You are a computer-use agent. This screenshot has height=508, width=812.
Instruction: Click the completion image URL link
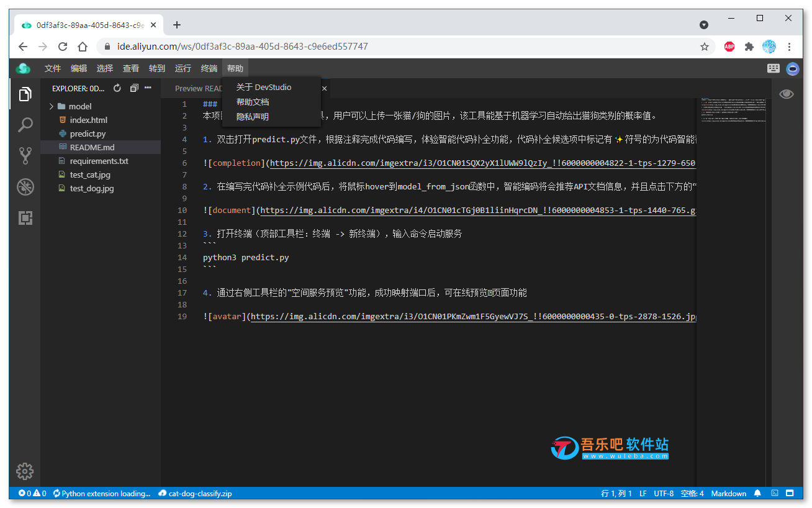pos(483,163)
